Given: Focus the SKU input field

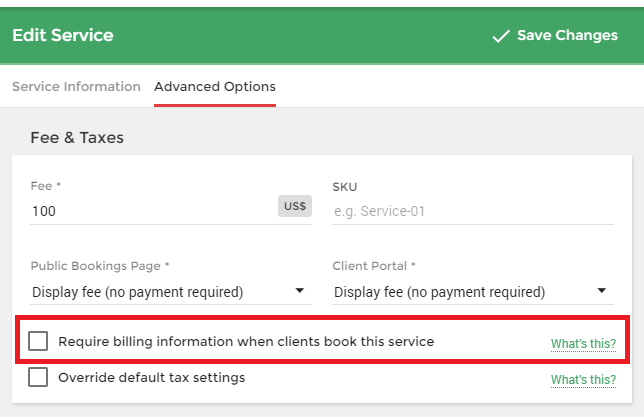Looking at the screenshot, I should 473,211.
